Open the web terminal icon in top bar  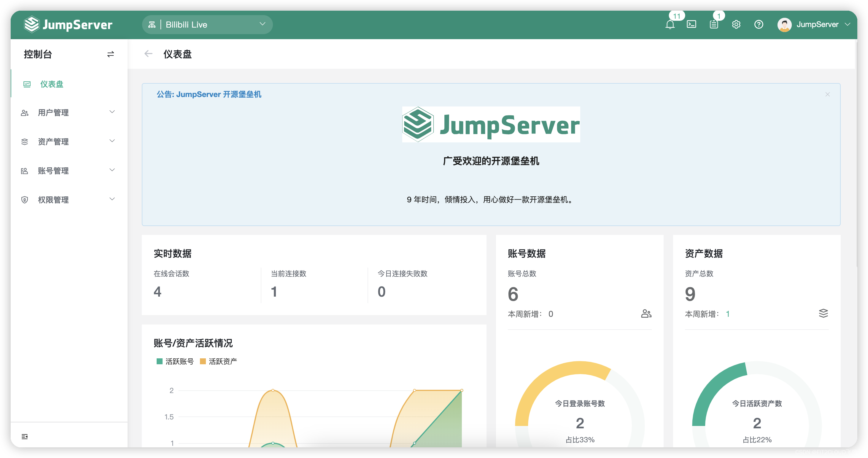point(691,24)
